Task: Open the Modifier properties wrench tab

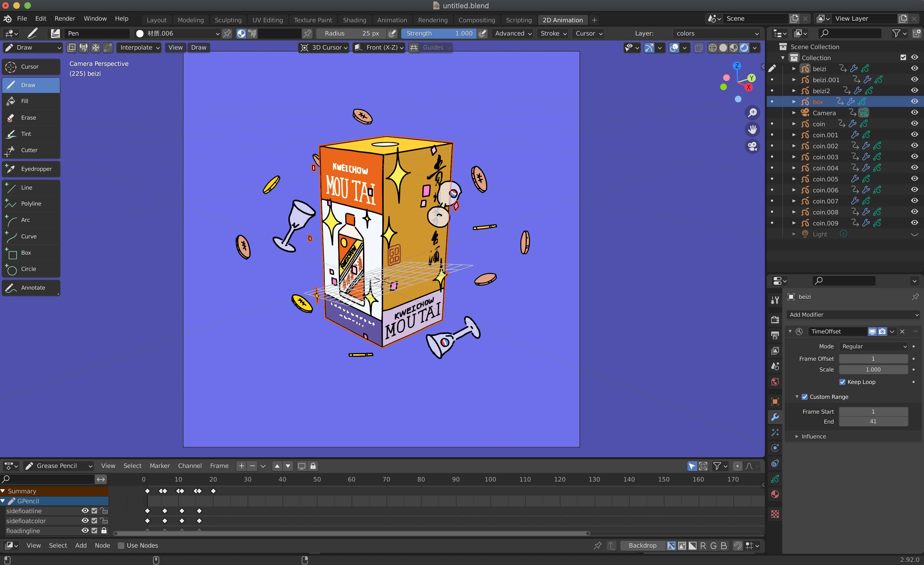Action: [775, 417]
